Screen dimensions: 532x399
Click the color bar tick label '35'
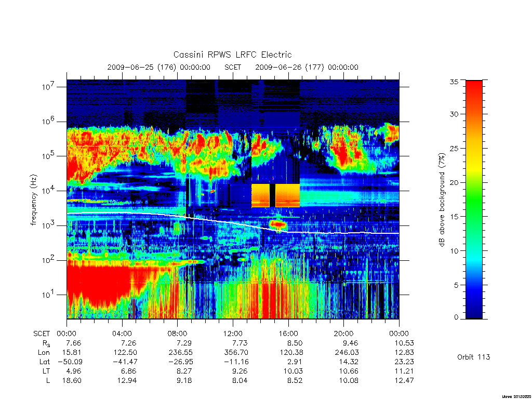[x=454, y=82]
